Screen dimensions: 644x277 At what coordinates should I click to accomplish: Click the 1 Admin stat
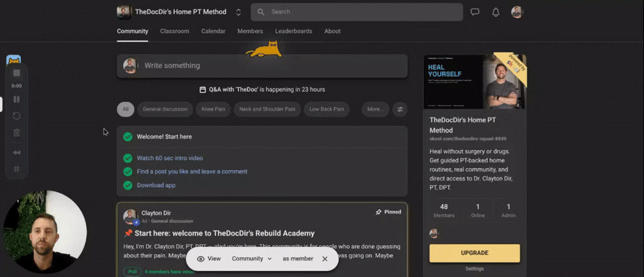coord(508,210)
